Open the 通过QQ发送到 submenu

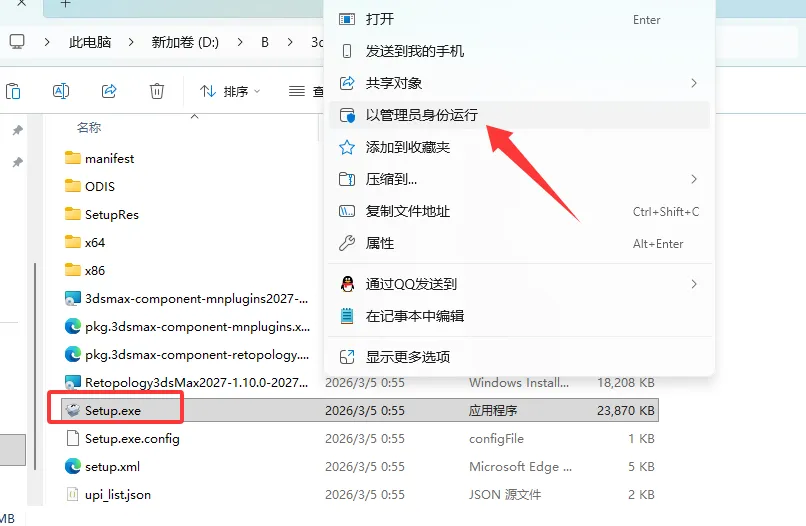coord(519,284)
